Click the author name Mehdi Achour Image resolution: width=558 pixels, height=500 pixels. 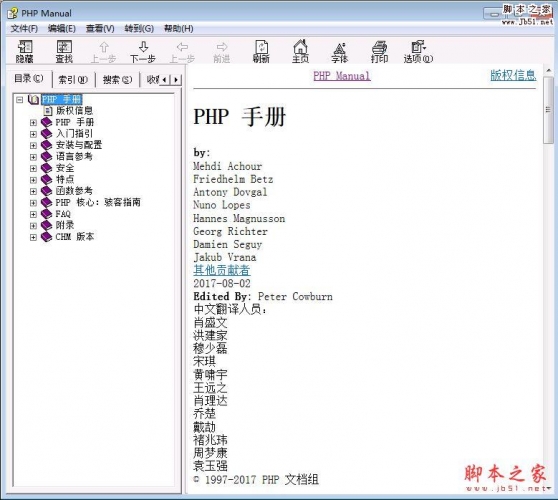pyautogui.click(x=228, y=166)
